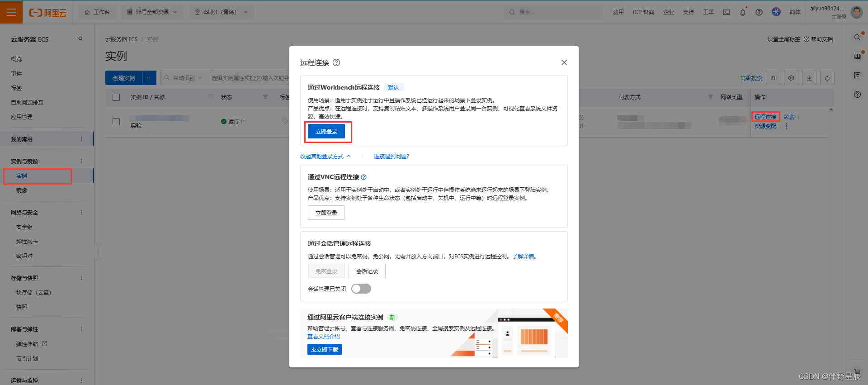Screen dimensions: 868x385
Task: Click search icon beside 云服务器 ECS
Action: point(80,39)
